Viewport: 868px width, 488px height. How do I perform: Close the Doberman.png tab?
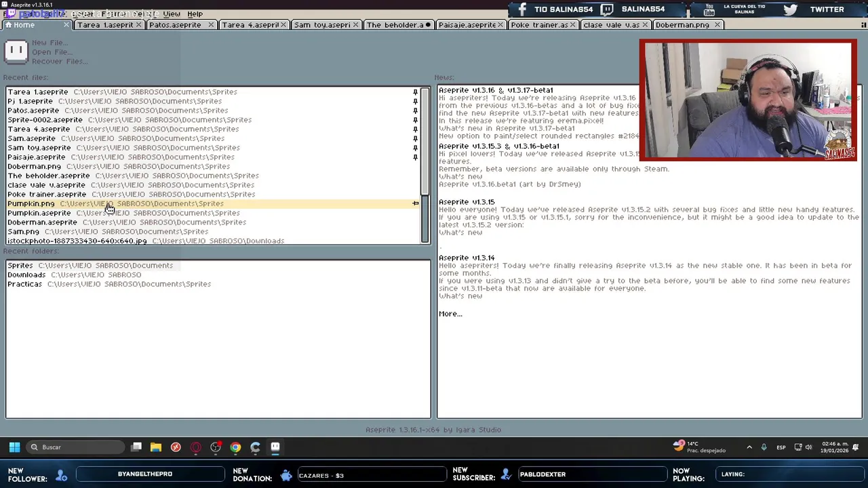point(717,25)
